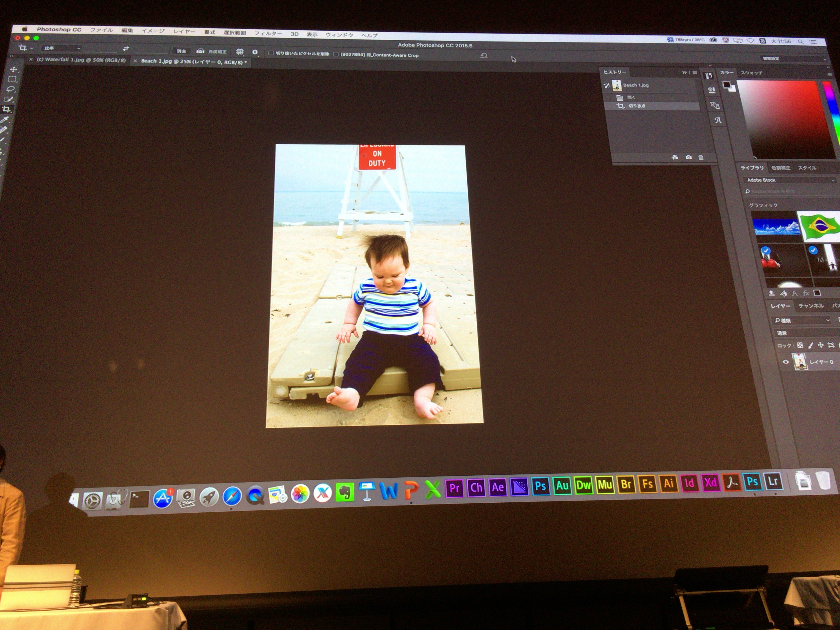This screenshot has width=840, height=630.
Task: Hide レイヤー 0 with eye icon
Action: [x=785, y=362]
